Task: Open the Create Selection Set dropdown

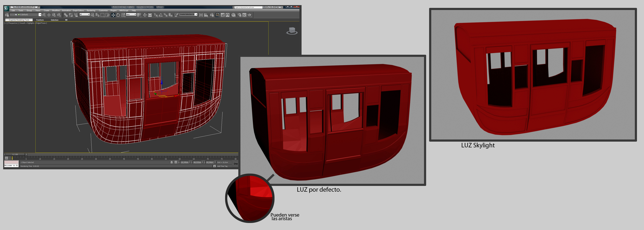Action: [x=196, y=14]
